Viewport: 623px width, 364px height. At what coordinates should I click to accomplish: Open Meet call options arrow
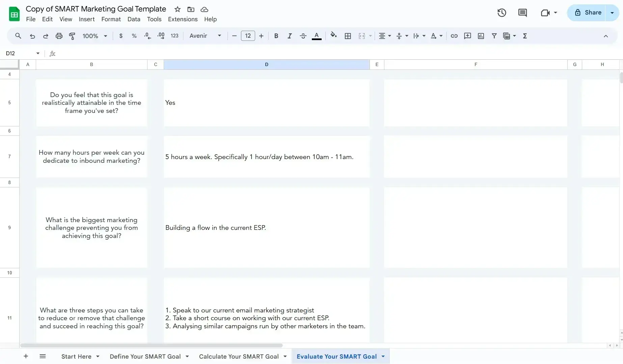pyautogui.click(x=556, y=13)
